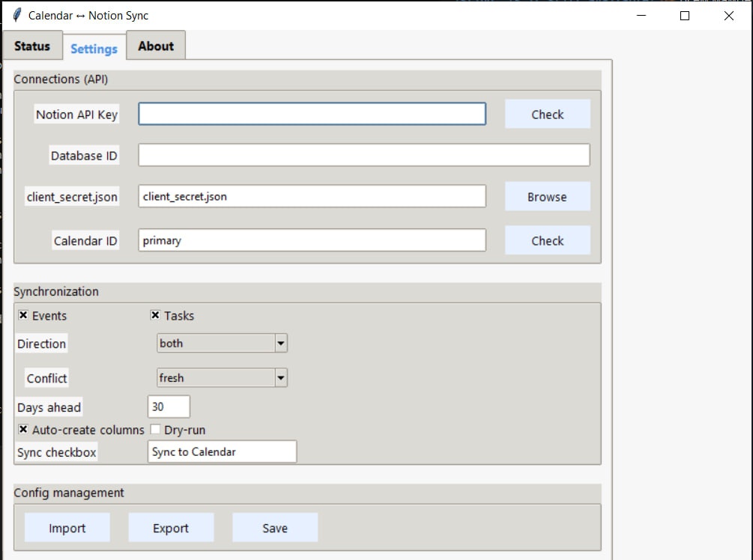Click the feather app icon in title bar

click(16, 16)
